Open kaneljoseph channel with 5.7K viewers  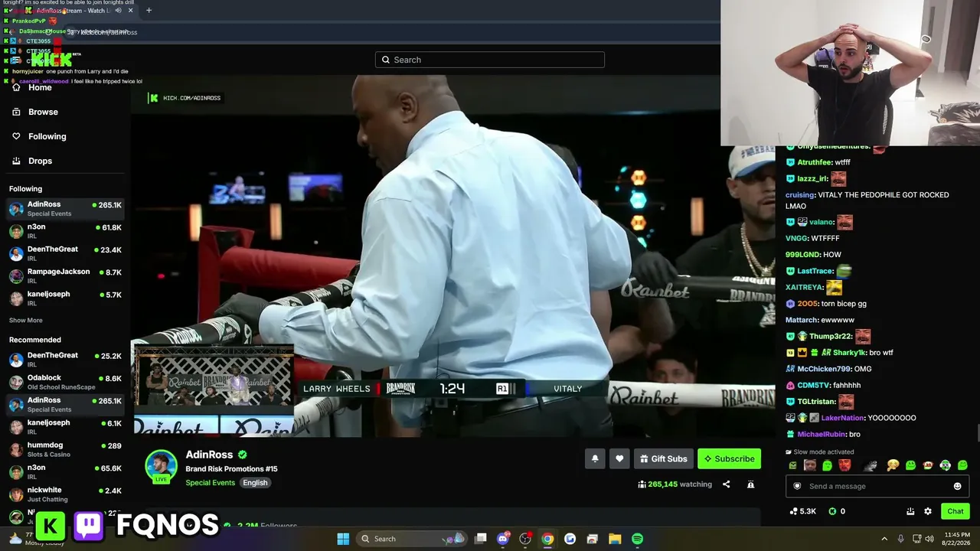(65, 298)
